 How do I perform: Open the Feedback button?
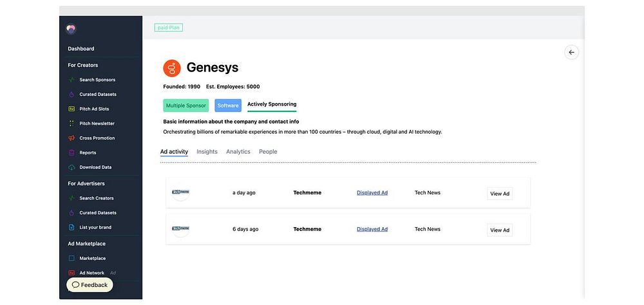tap(90, 285)
